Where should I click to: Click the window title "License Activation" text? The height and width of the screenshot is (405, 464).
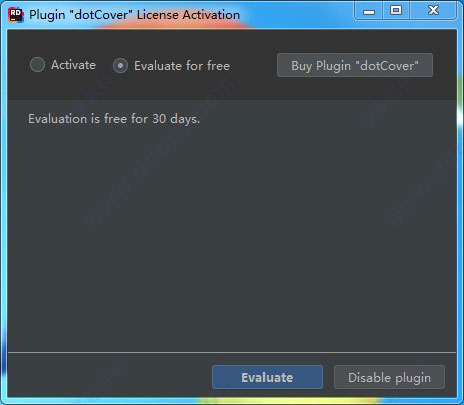[188, 15]
